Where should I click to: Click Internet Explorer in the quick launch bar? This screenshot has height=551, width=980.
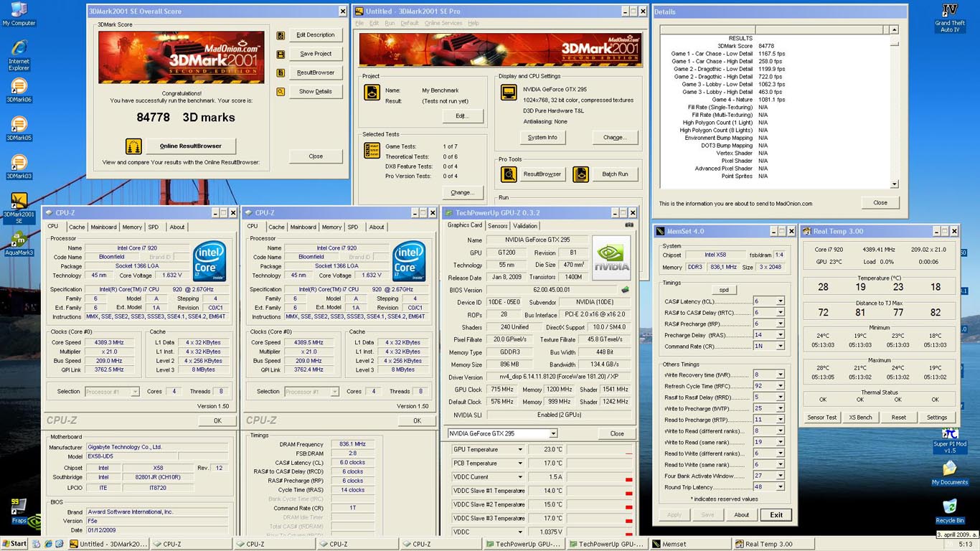point(48,545)
